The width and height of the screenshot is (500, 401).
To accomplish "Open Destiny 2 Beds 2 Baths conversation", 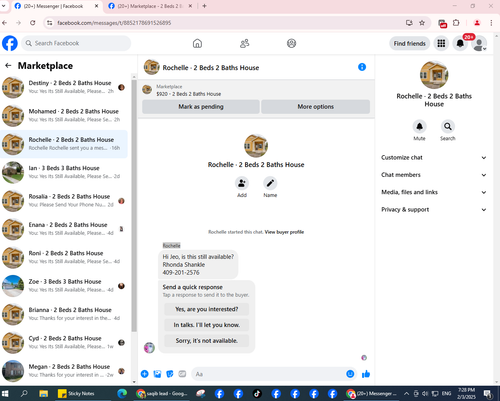I will [64, 87].
